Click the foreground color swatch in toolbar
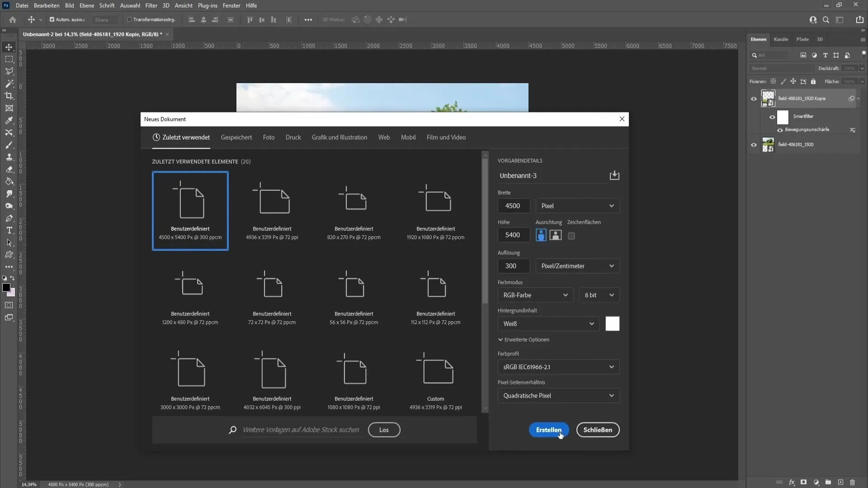 pyautogui.click(x=6, y=287)
